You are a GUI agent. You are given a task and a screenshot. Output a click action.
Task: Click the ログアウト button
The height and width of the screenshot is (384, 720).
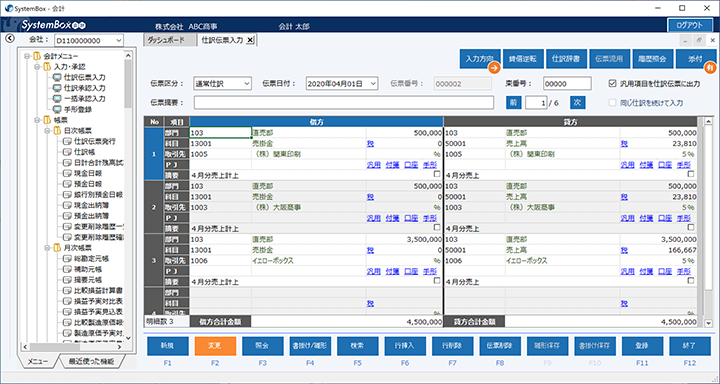click(x=690, y=25)
